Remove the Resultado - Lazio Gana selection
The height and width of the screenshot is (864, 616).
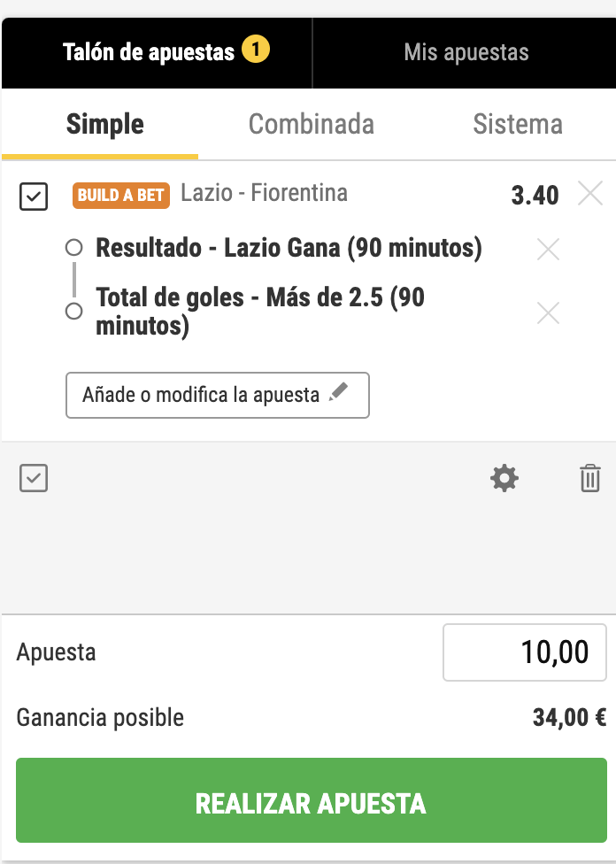548,250
